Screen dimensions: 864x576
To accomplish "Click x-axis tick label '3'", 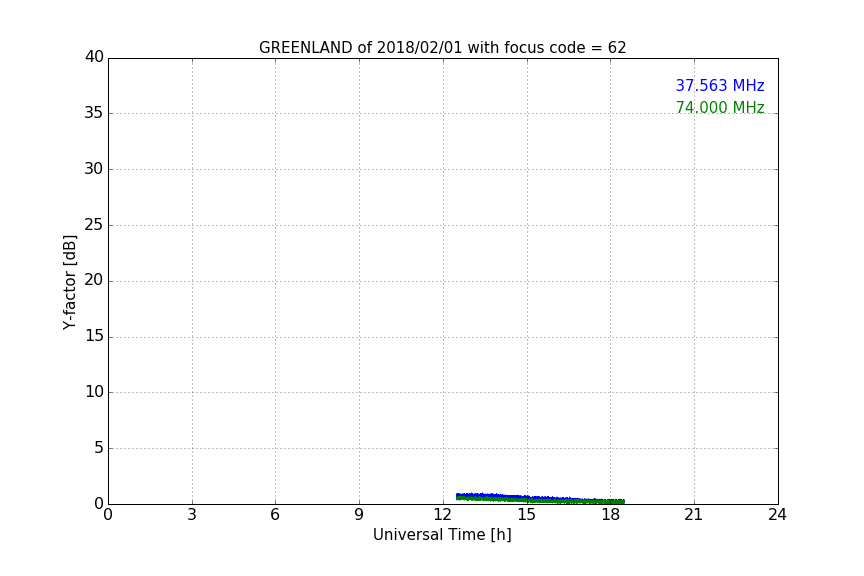I will pyautogui.click(x=192, y=515).
